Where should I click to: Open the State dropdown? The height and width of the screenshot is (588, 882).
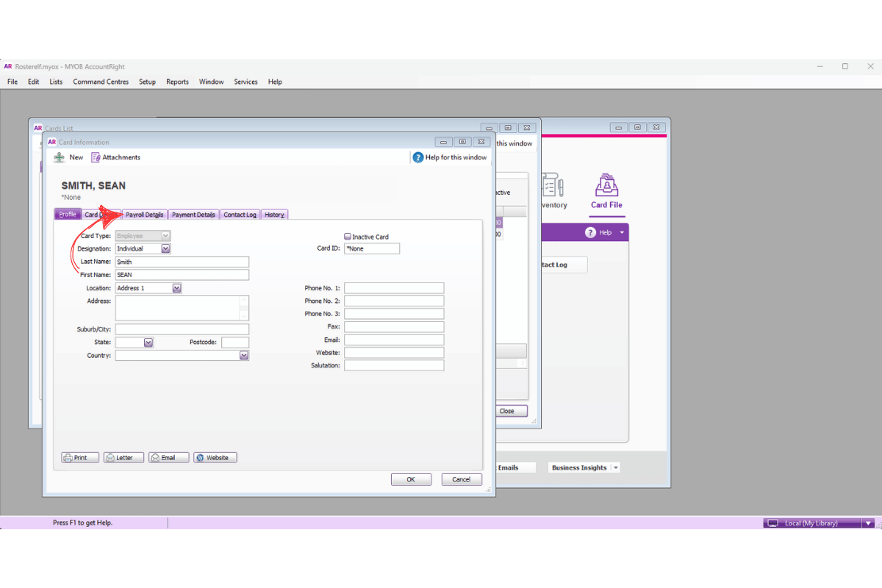148,343
